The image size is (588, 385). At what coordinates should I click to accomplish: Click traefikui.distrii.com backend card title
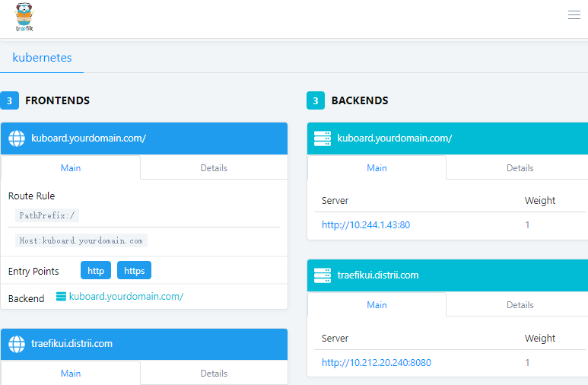[377, 275]
